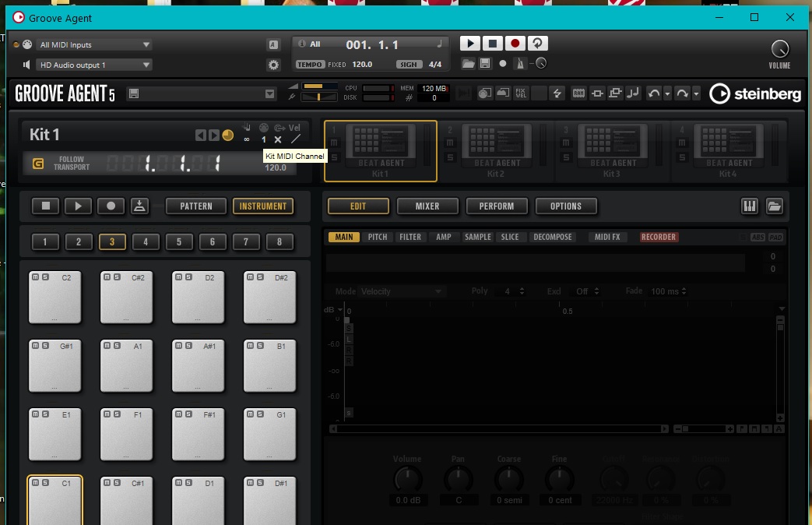Image resolution: width=812 pixels, height=525 pixels.
Task: Click the Redo arrow icon
Action: pos(682,93)
